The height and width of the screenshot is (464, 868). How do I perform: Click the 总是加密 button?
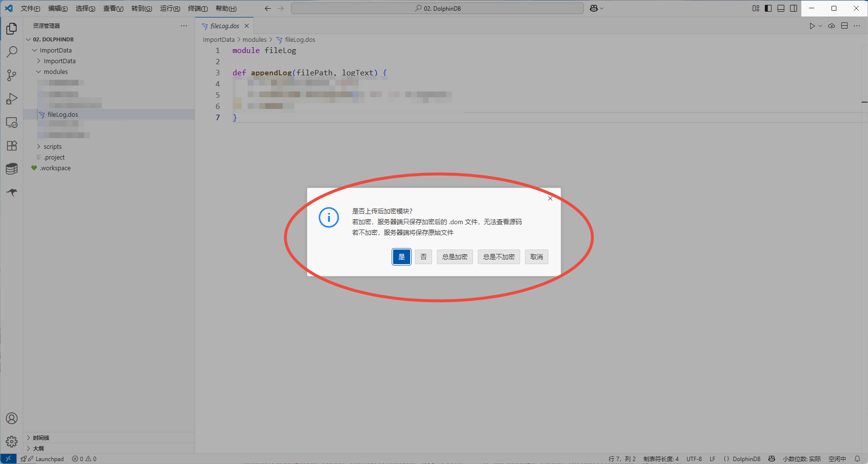[454, 257]
